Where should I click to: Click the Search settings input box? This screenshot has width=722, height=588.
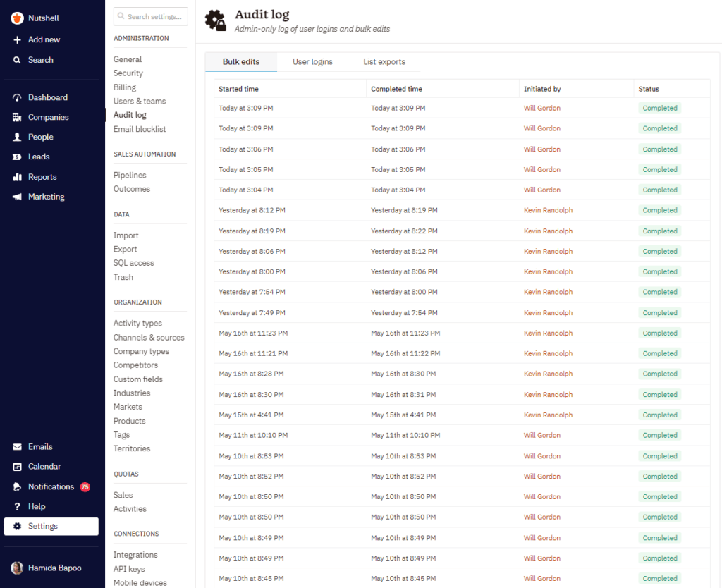150,15
